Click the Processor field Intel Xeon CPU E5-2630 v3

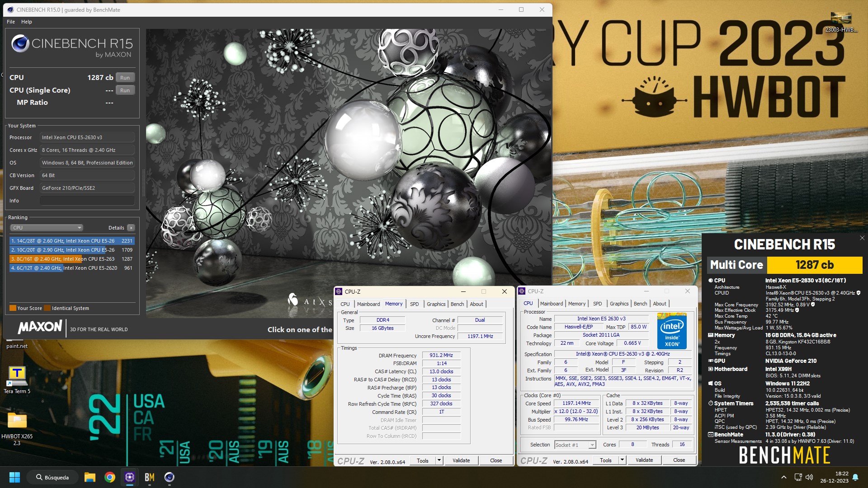pyautogui.click(x=87, y=137)
